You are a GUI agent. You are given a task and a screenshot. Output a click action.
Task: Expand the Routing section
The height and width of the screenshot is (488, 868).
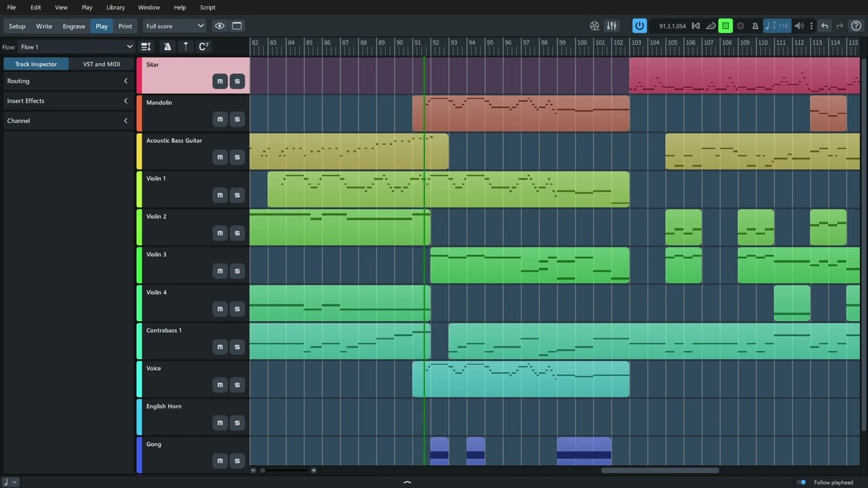(x=68, y=81)
